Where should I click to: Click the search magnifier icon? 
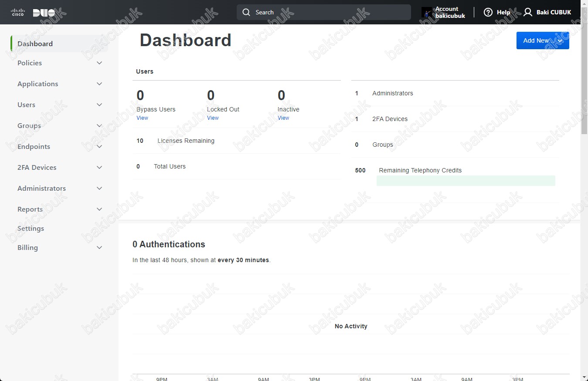click(x=246, y=12)
